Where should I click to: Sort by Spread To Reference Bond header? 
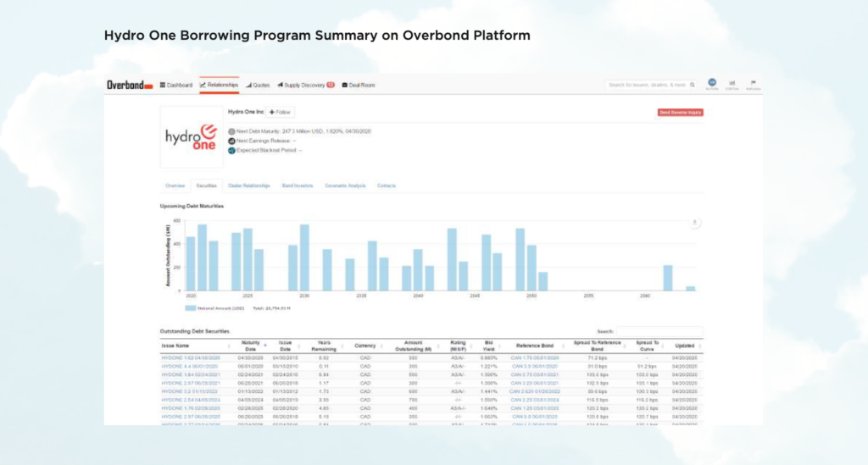tap(597, 346)
